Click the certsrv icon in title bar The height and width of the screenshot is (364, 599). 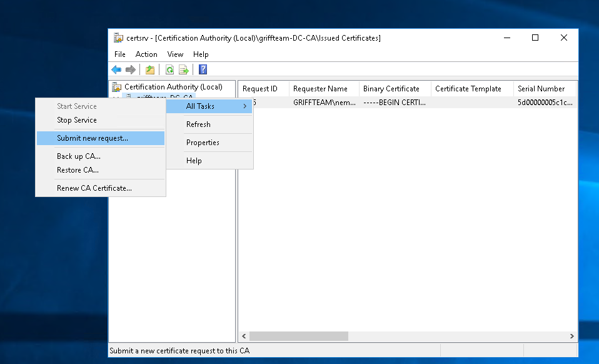pos(118,38)
